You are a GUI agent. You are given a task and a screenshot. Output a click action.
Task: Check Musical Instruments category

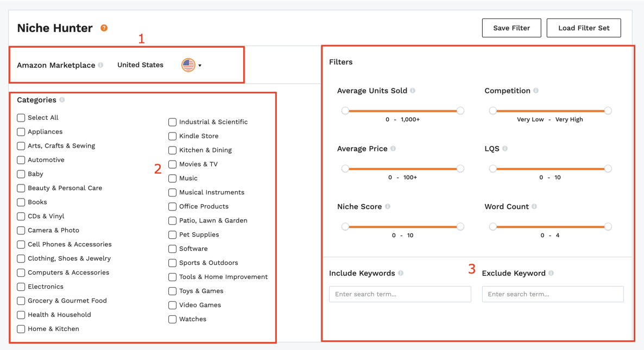coord(173,193)
